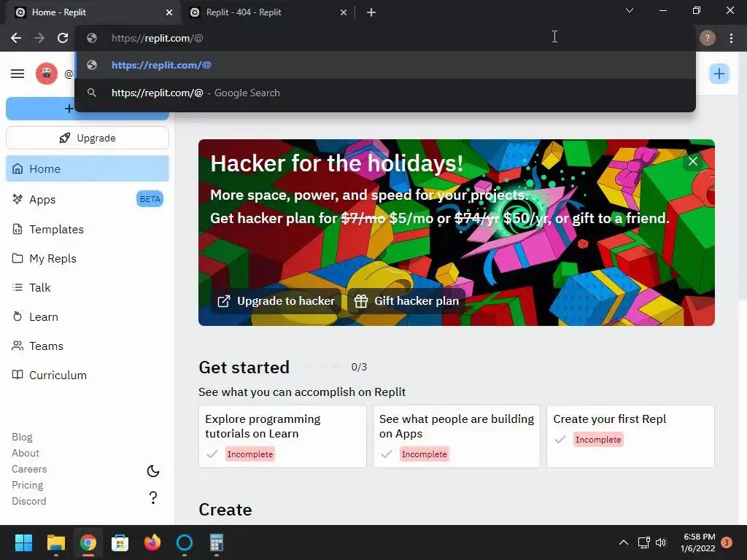This screenshot has width=747, height=560.
Task: Click the Apps BETA badge
Action: (x=150, y=199)
